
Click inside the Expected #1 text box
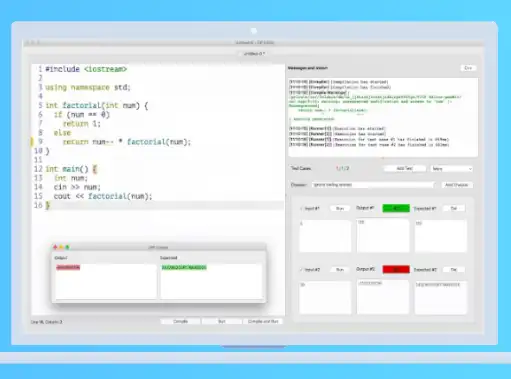pyautogui.click(x=440, y=236)
